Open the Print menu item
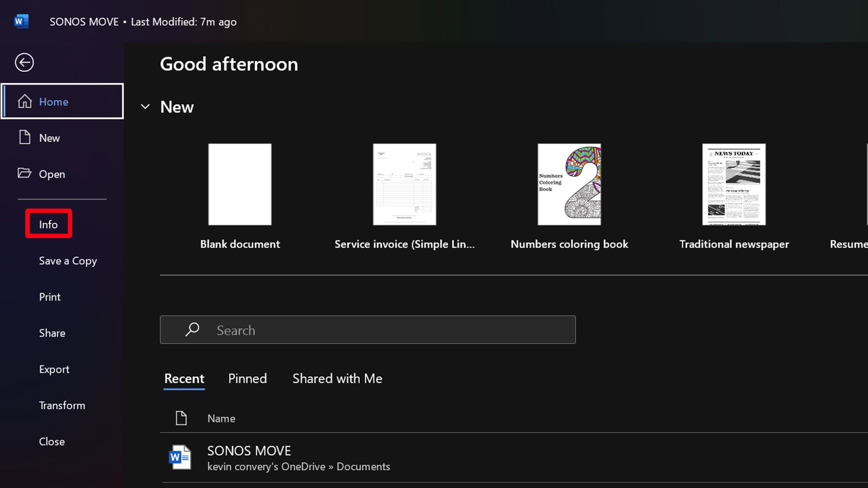The height and width of the screenshot is (488, 868). click(50, 297)
